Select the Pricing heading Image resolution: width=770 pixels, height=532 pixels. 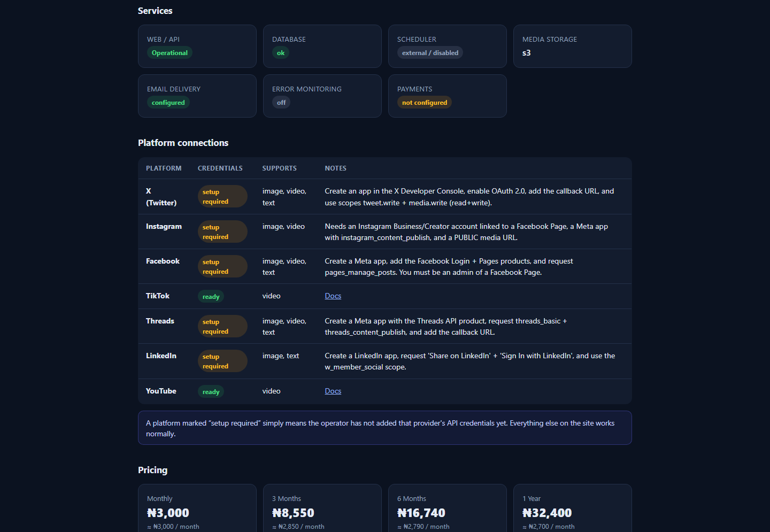coord(152,470)
